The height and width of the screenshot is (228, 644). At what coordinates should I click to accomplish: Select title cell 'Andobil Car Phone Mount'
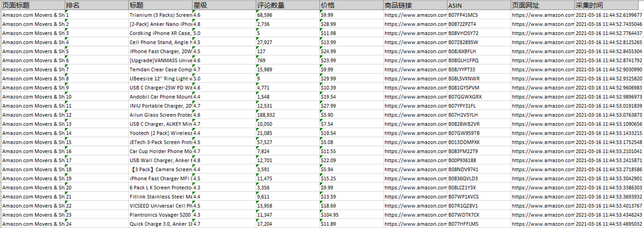coord(160,97)
